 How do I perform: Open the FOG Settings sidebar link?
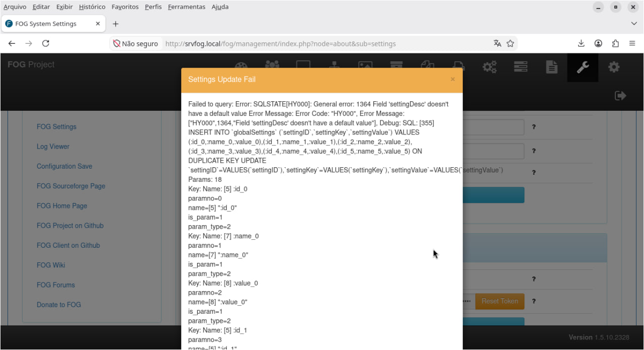(x=56, y=127)
